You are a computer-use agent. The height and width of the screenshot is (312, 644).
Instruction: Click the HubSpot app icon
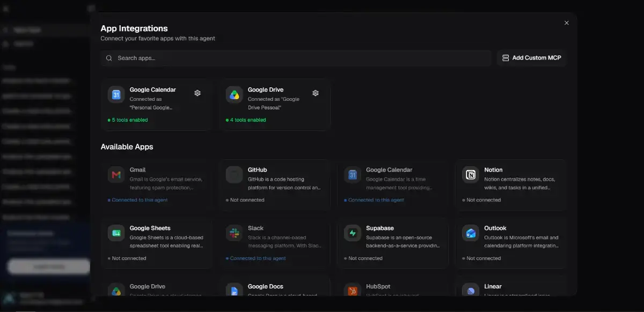(x=353, y=290)
